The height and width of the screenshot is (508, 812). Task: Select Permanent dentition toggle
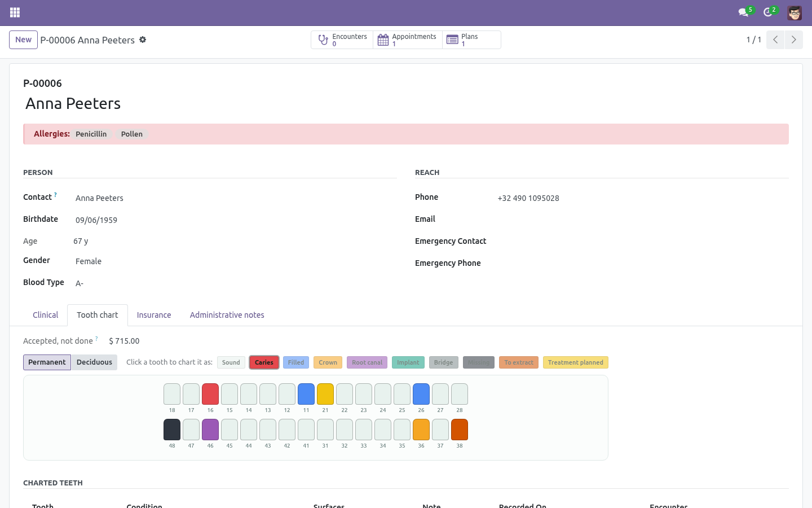[x=47, y=362]
